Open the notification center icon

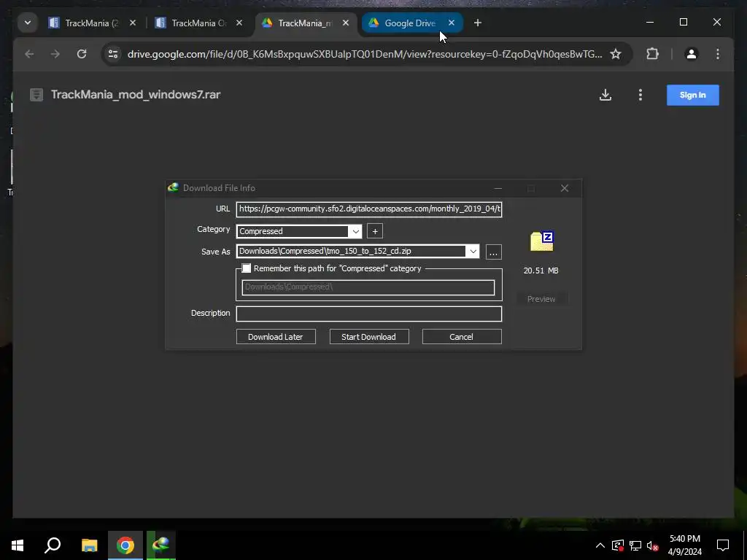(x=723, y=545)
